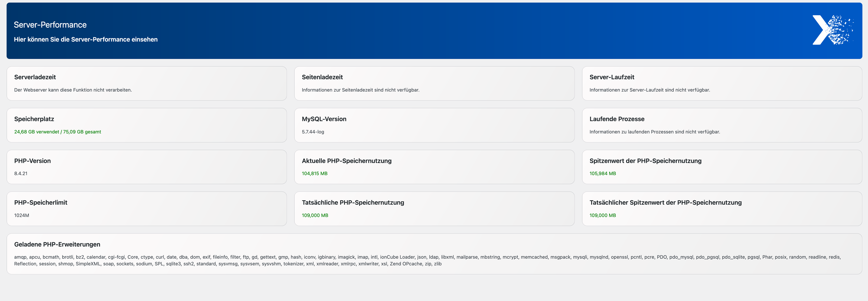Click 'ionCube Loader' in the extensions list
Screen dimensions: 868x301
tap(397, 257)
